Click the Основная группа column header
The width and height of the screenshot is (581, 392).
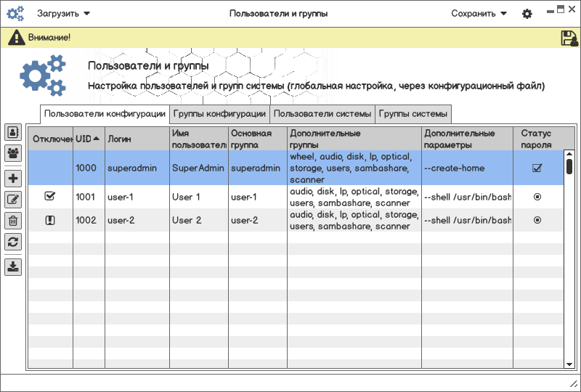258,139
